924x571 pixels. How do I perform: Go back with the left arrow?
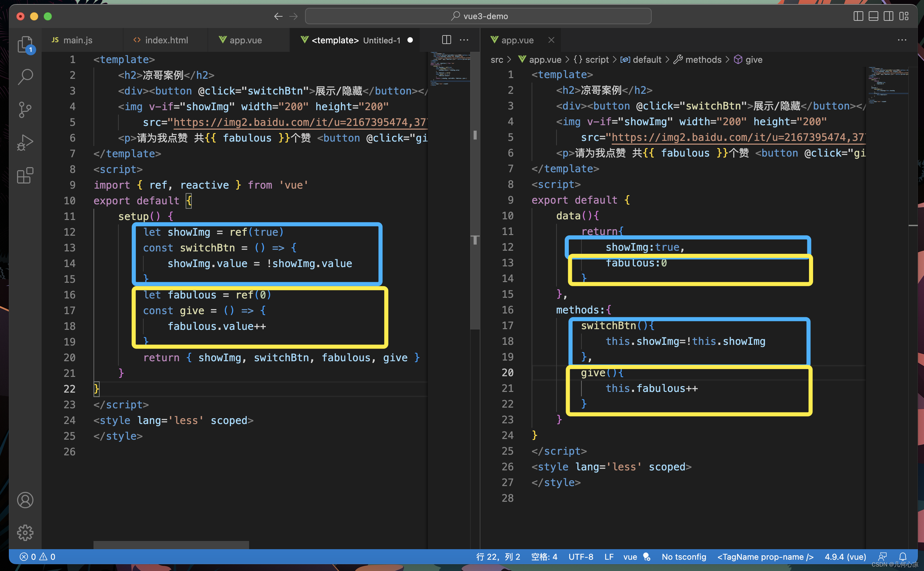pyautogui.click(x=278, y=16)
